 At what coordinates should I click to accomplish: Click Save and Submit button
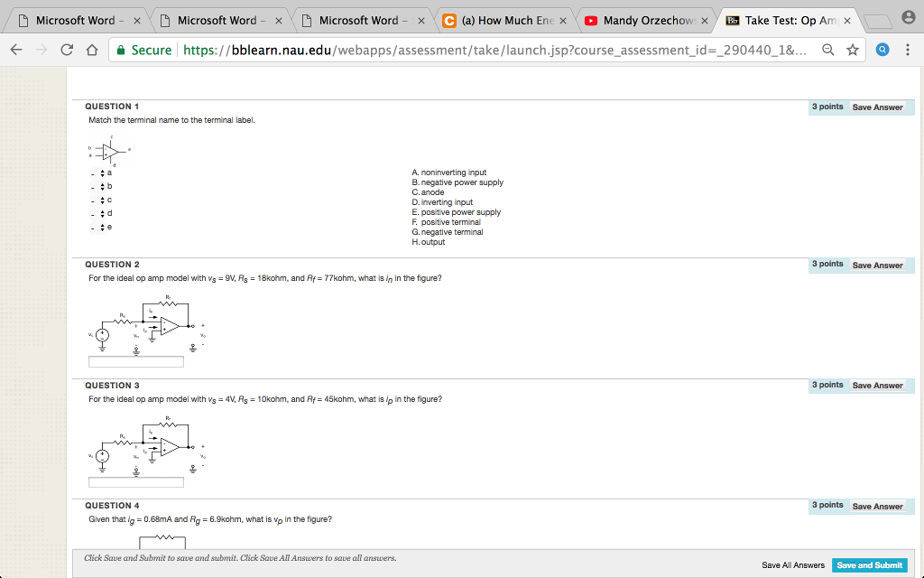coord(869,565)
